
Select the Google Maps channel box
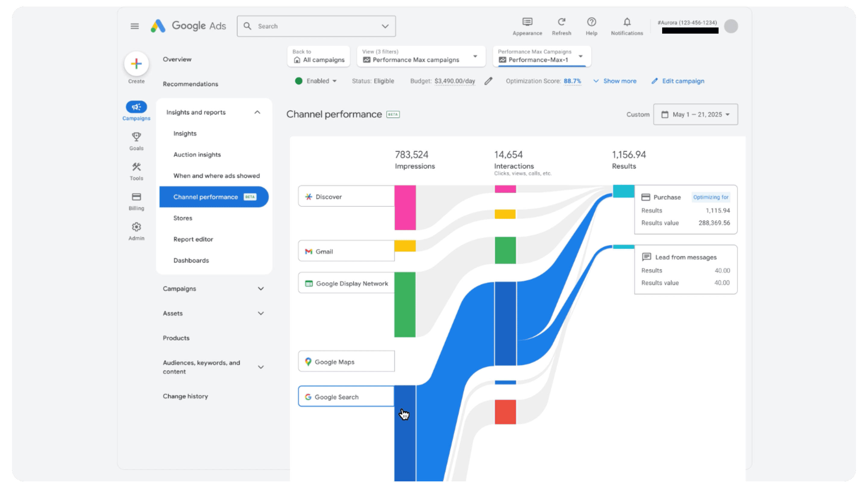(x=346, y=361)
